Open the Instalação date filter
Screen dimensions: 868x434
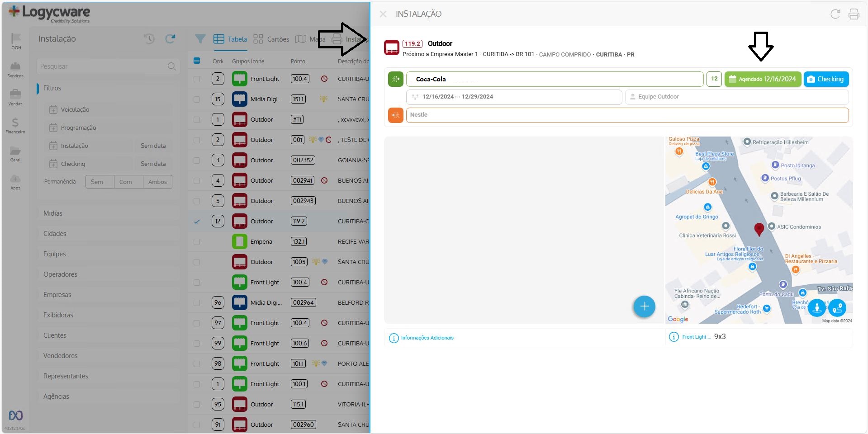tap(88, 146)
